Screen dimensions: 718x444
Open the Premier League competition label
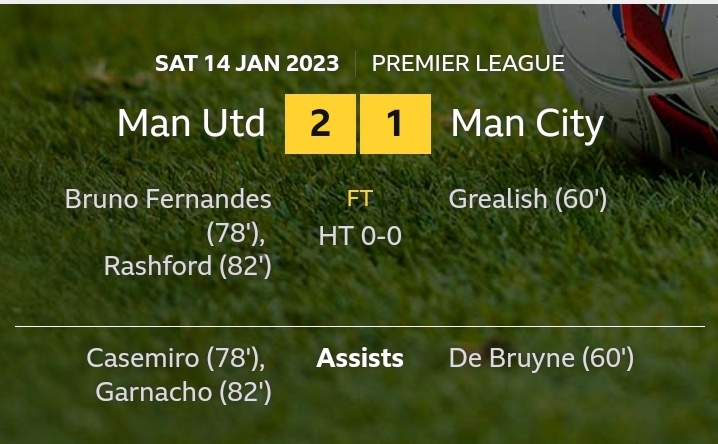pos(468,64)
